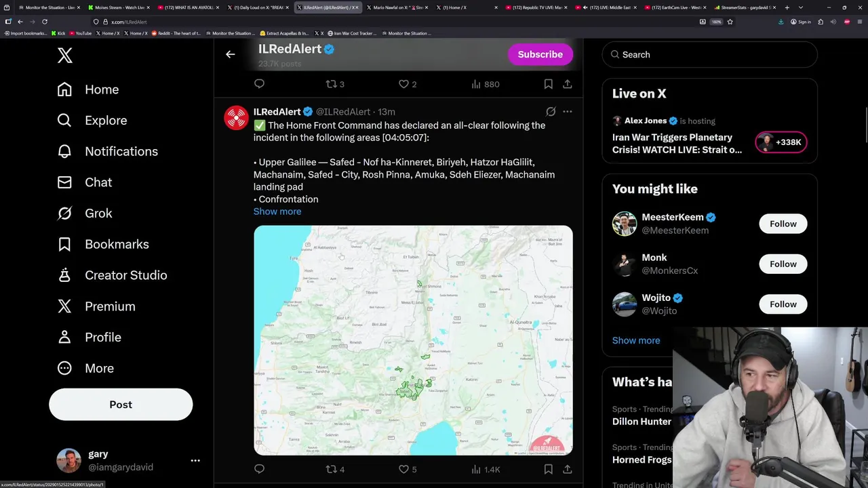Screen dimensions: 868x488
Task: Click the Post button
Action: (x=121, y=405)
